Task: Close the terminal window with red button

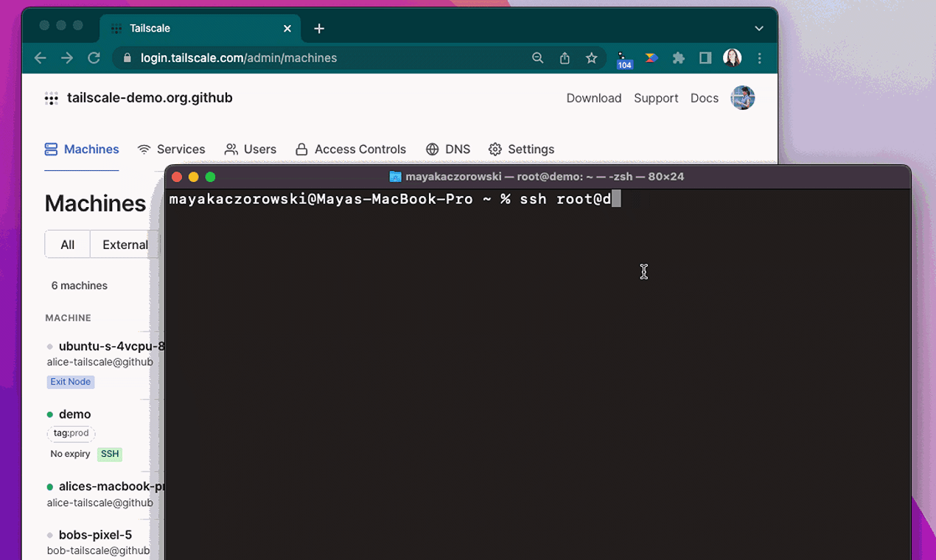Action: pyautogui.click(x=177, y=177)
